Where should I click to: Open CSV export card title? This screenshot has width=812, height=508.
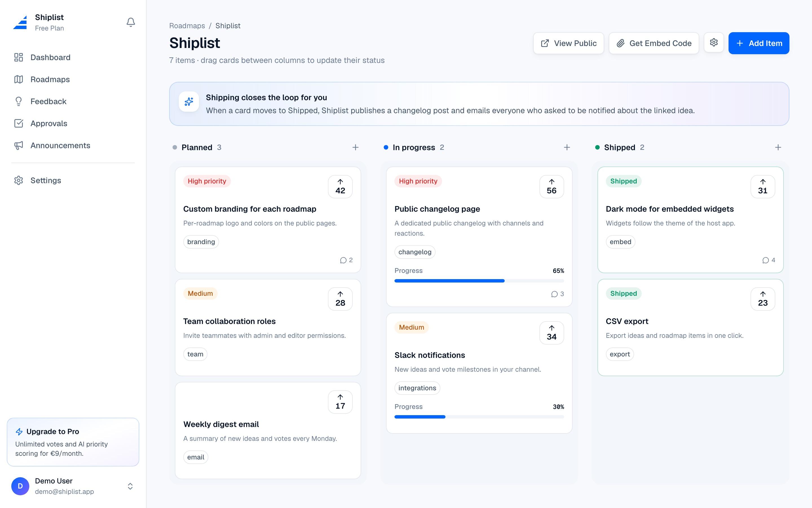click(x=627, y=321)
